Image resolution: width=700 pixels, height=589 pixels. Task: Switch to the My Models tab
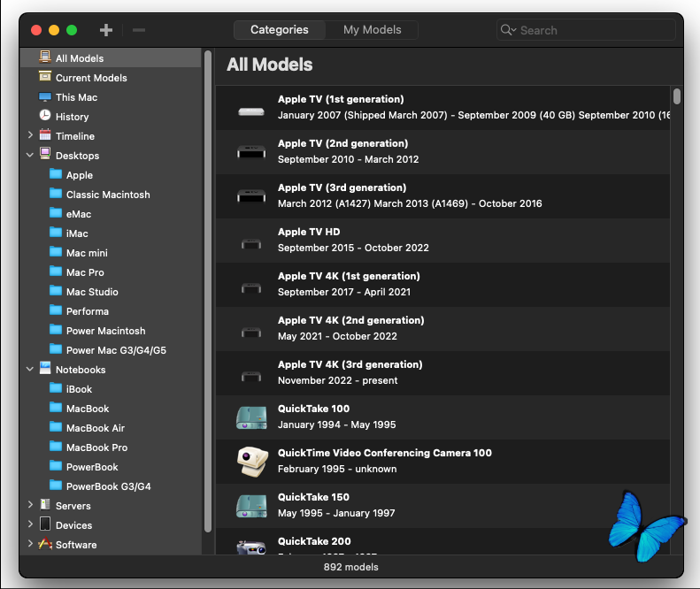pyautogui.click(x=372, y=30)
